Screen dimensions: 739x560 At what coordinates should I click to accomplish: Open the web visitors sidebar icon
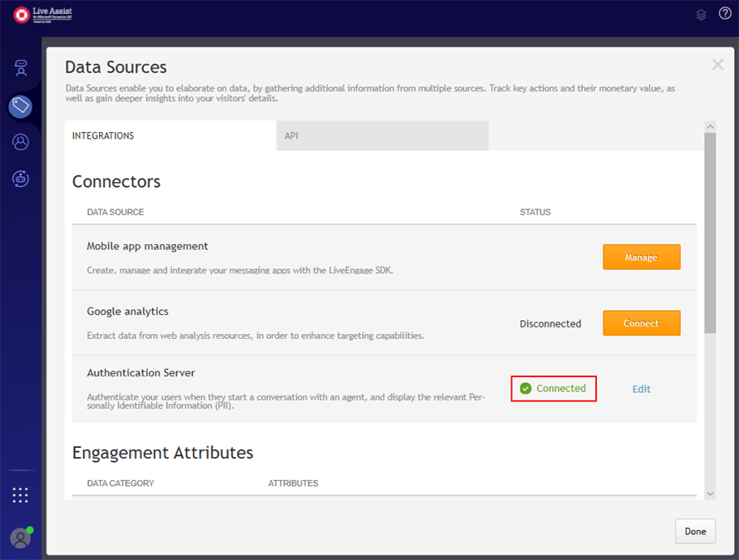click(21, 68)
